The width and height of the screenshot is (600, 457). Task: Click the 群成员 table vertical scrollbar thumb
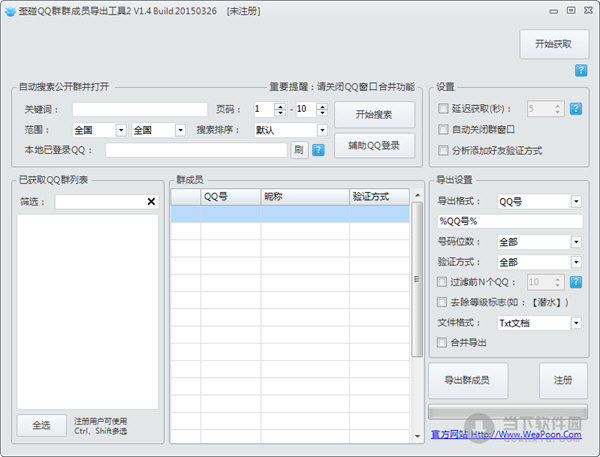(x=417, y=279)
